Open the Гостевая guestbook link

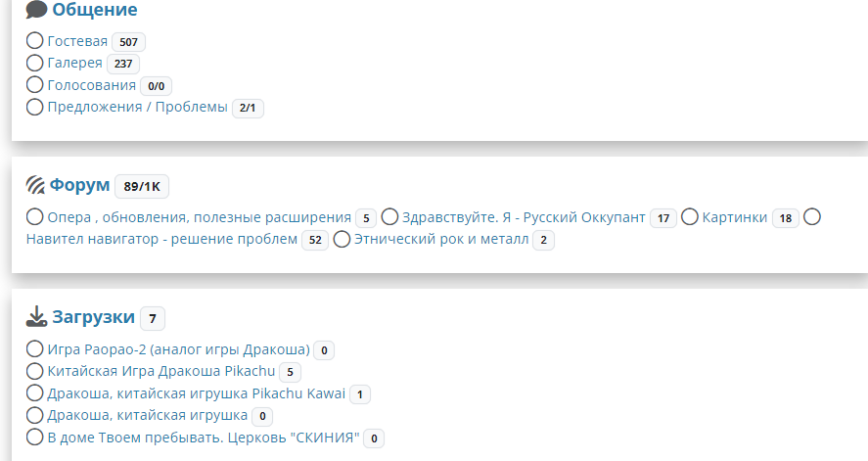coord(77,41)
